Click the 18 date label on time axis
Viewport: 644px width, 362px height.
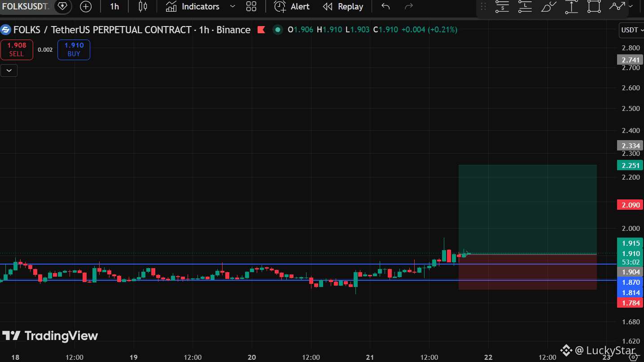tap(15, 357)
